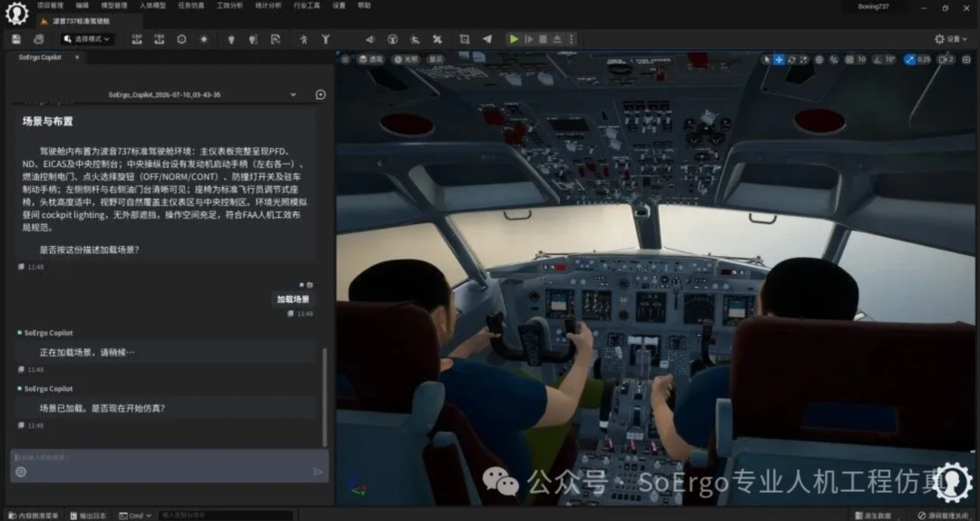Copy the 正在加载场景 message
Screen dimensions: 980x521
click(21, 369)
